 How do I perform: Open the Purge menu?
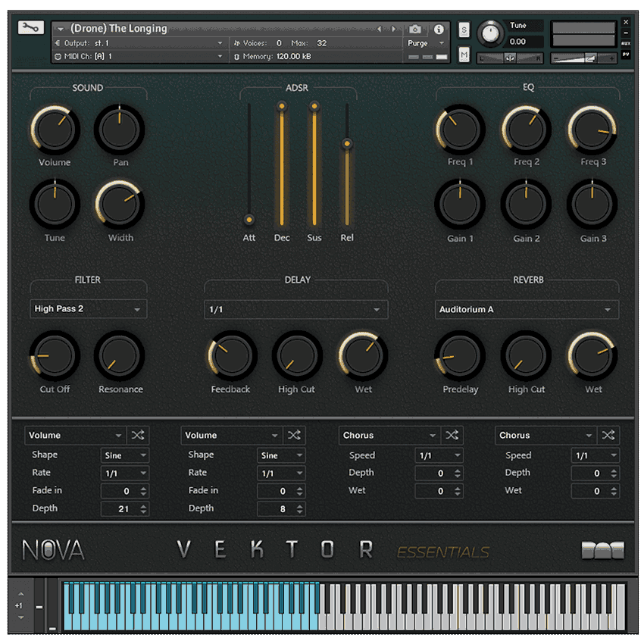[x=424, y=43]
